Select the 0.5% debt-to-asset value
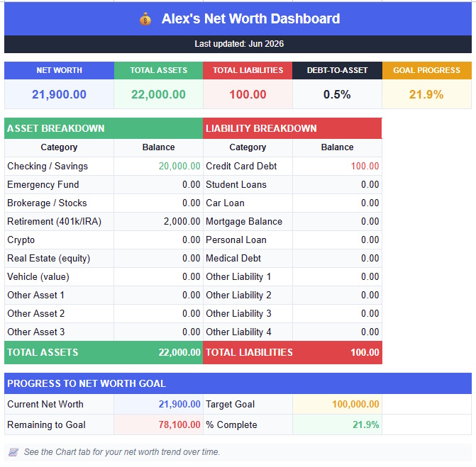 337,94
